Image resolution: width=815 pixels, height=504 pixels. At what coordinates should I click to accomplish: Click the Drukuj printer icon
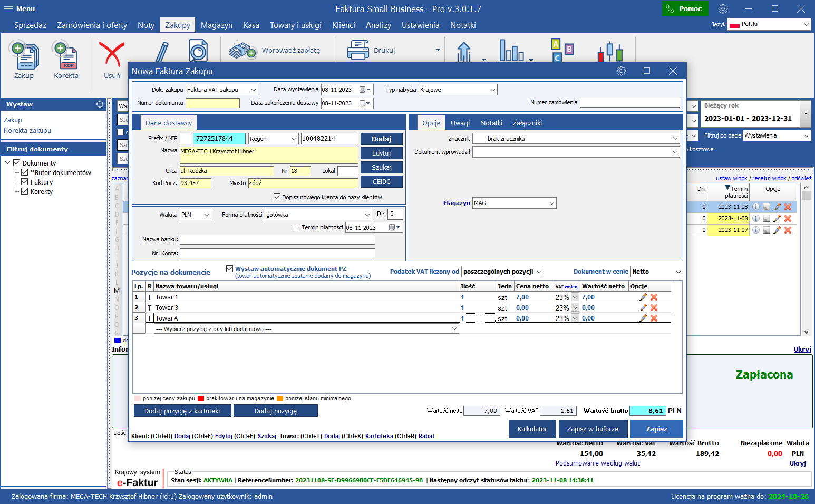(358, 50)
